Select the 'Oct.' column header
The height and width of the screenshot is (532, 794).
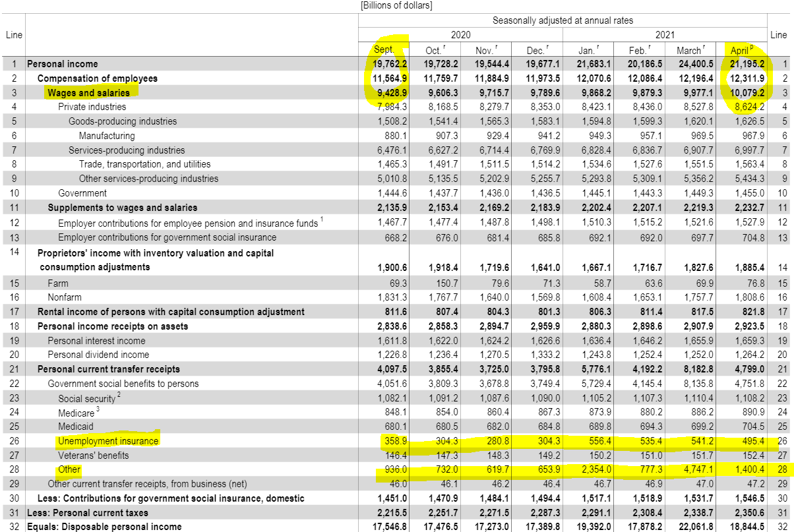tap(434, 50)
